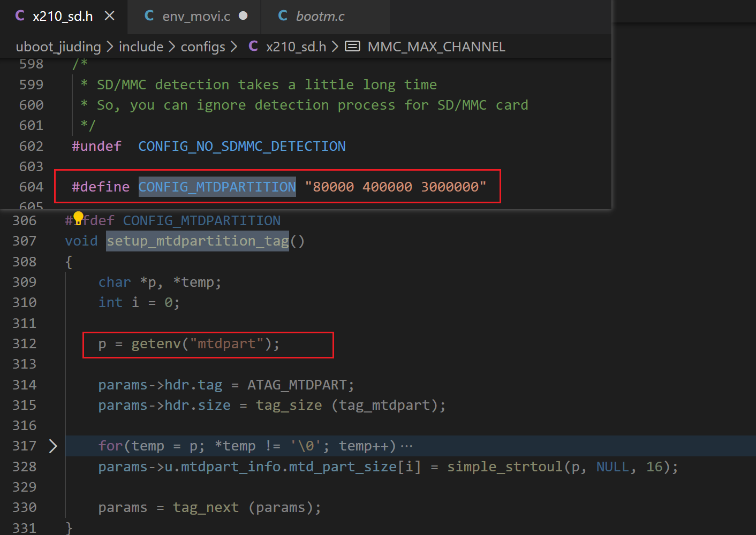
Task: Open the env_movi.c tab
Action: coord(196,16)
